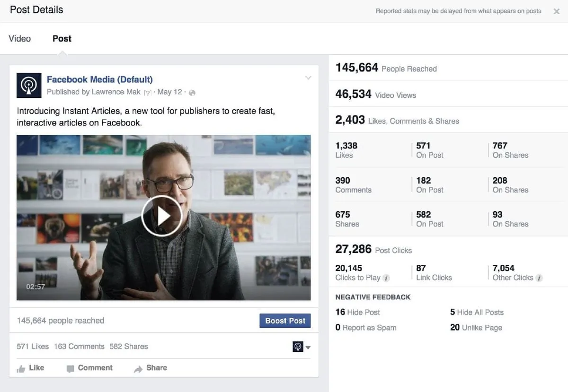Screen dimensions: 568x392
Task: Click the info icon next to Other Clicks
Action: coord(540,279)
